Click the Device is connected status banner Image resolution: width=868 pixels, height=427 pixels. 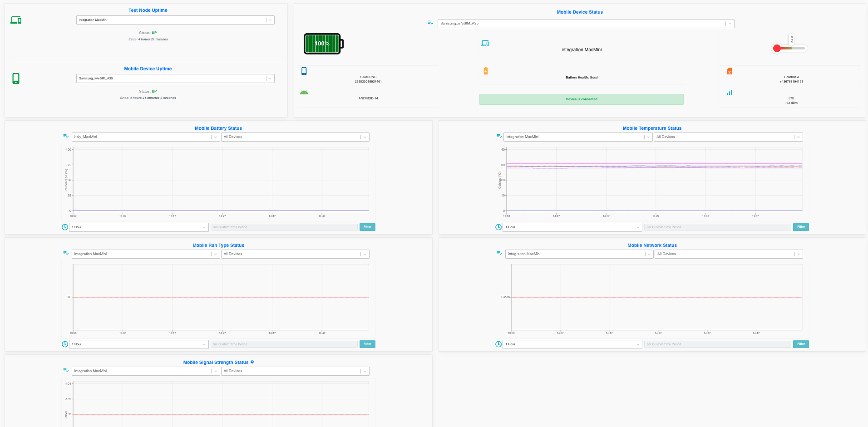coord(581,99)
